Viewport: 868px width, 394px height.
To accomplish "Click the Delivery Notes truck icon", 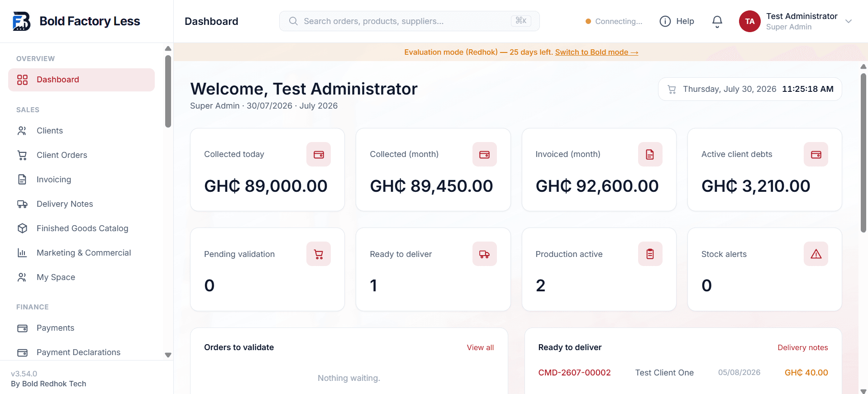I will (22, 204).
